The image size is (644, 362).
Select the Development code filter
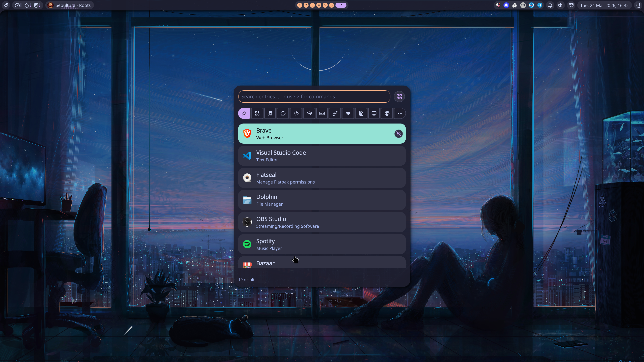[x=296, y=113]
